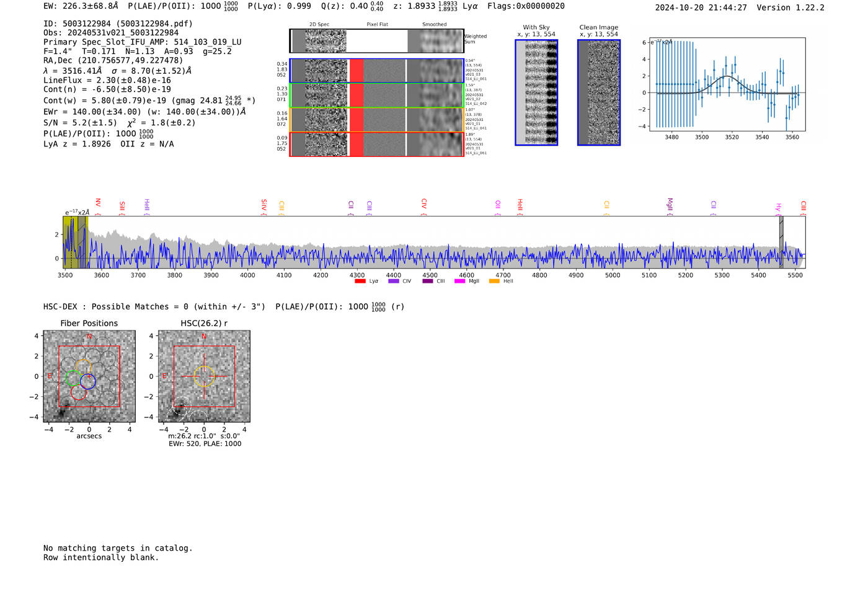The width and height of the screenshot is (868, 591).
Task: Open the HSC(26.2) r image
Action: 204,376
